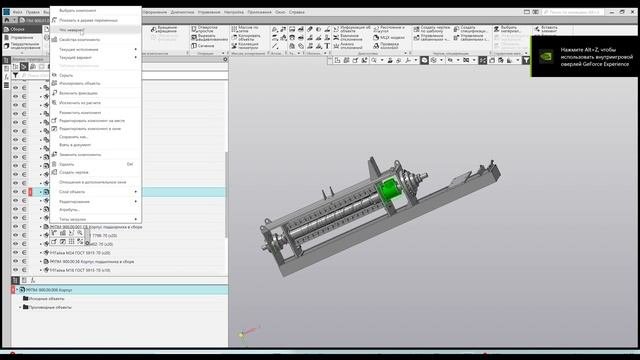Toggle eye for МУМ 900.00.36 Корпус подшипника row
The width and height of the screenshot is (640, 360).
16,261
